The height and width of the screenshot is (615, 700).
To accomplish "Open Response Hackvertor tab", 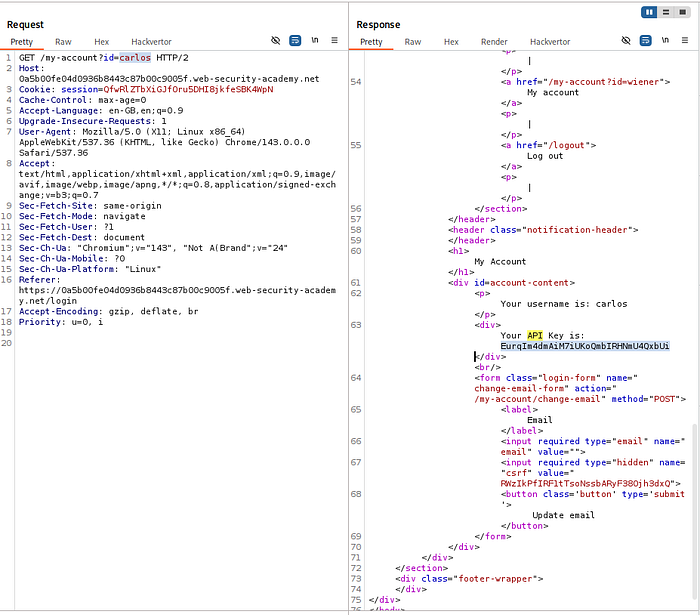I will 550,42.
